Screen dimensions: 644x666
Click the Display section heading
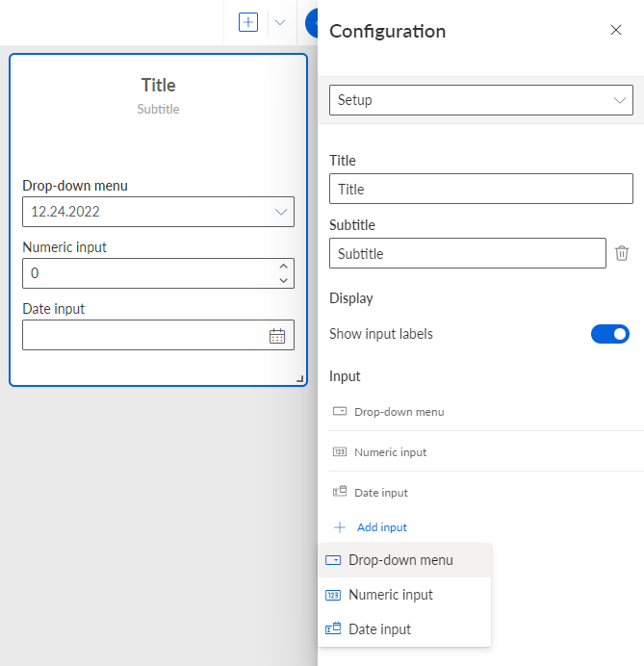tap(351, 298)
